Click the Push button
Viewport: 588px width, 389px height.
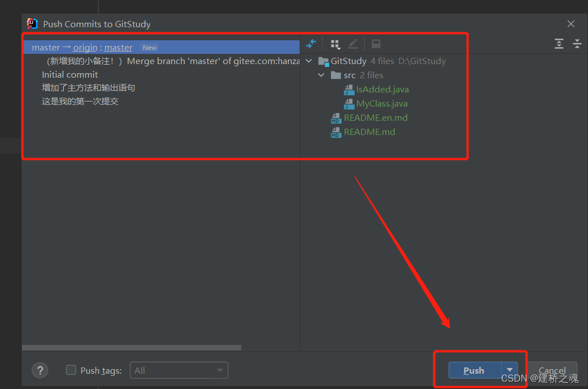point(475,370)
